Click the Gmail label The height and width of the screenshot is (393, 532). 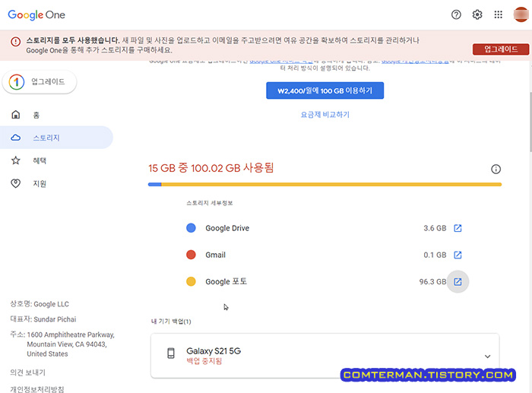[215, 255]
